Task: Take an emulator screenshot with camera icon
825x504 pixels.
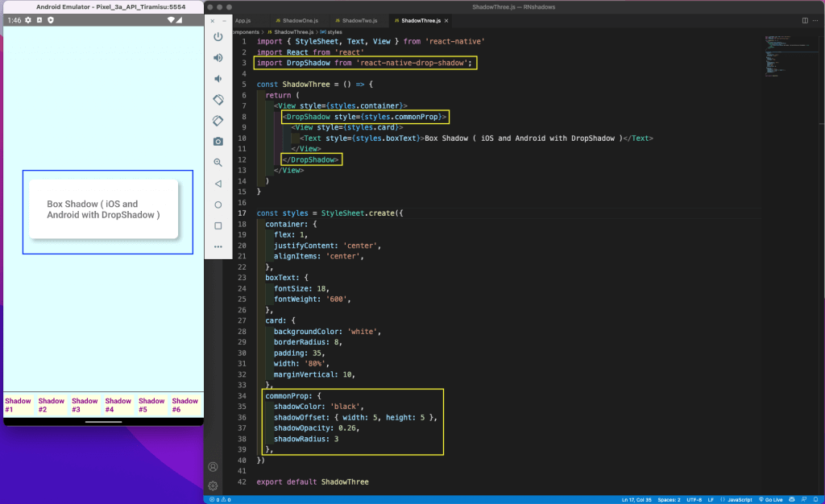Action: [218, 142]
